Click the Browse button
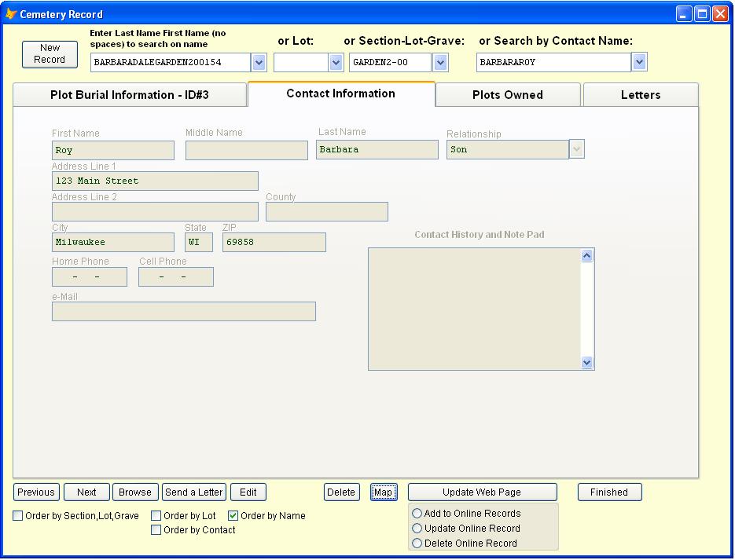The image size is (735, 560). click(x=135, y=492)
